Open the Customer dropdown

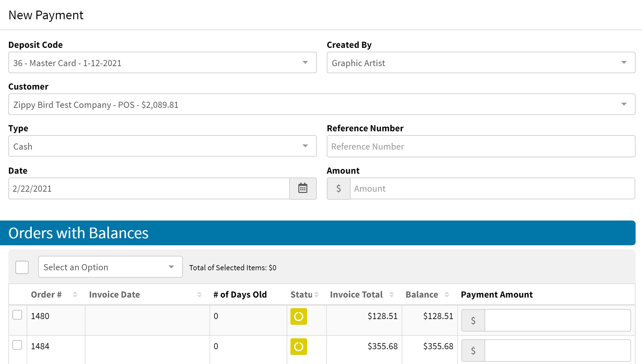(x=322, y=104)
